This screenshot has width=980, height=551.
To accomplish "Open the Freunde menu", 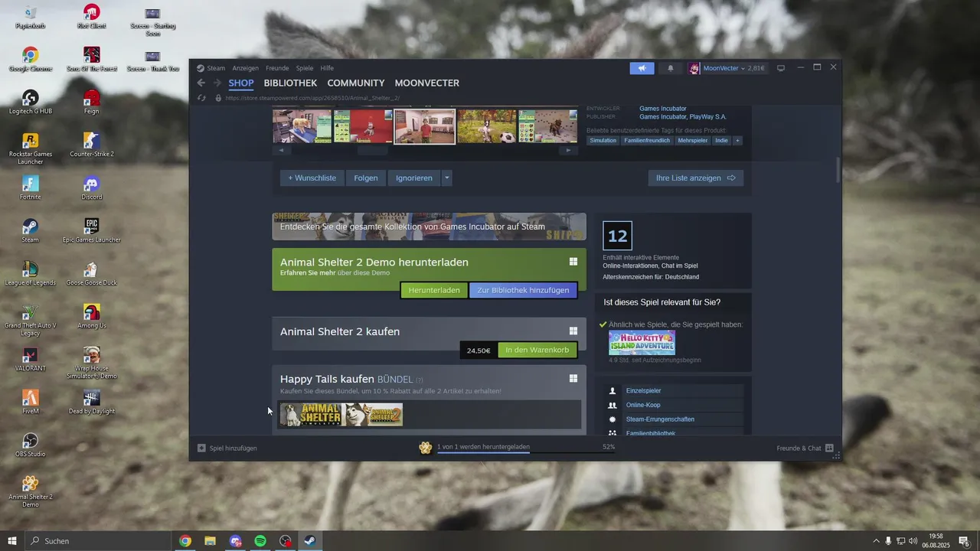I will click(x=277, y=68).
